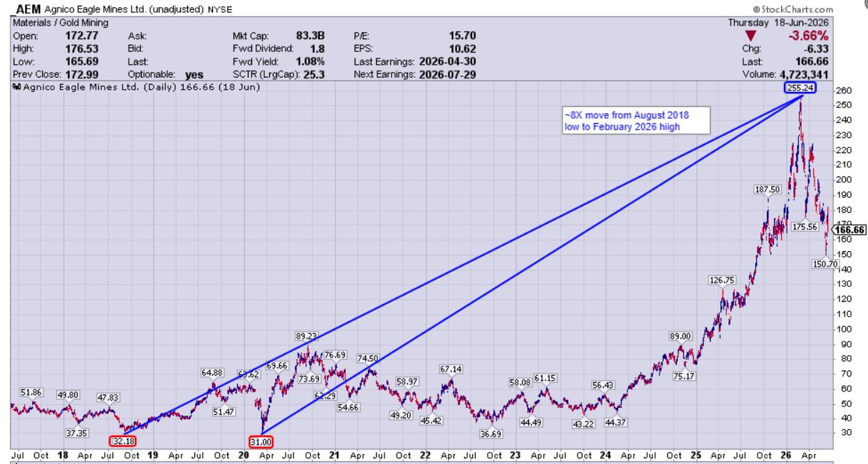Viewport: 868px width, 464px height.
Task: Click the 44.37 price label
Action: tap(615, 423)
